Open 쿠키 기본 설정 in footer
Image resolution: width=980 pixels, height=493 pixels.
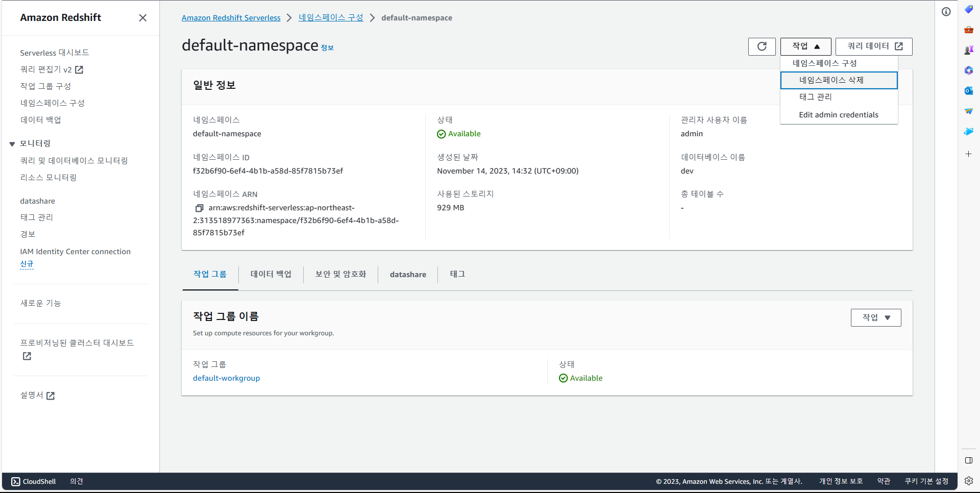coord(926,481)
